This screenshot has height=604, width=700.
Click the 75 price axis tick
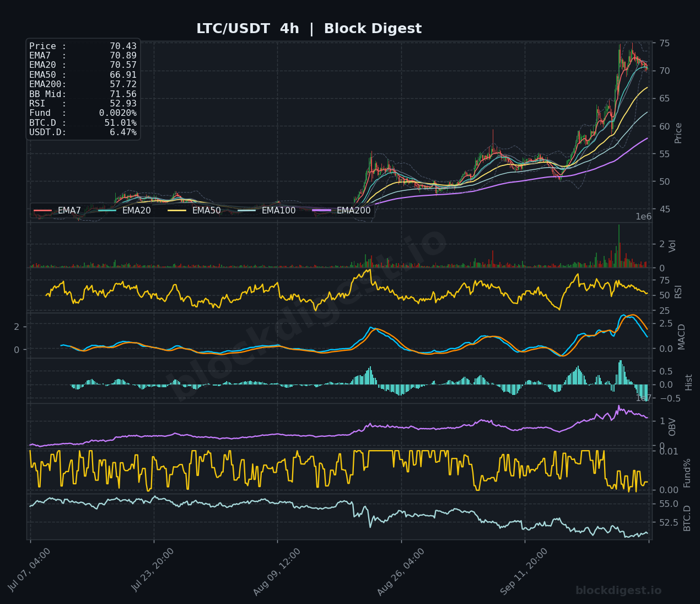(664, 43)
